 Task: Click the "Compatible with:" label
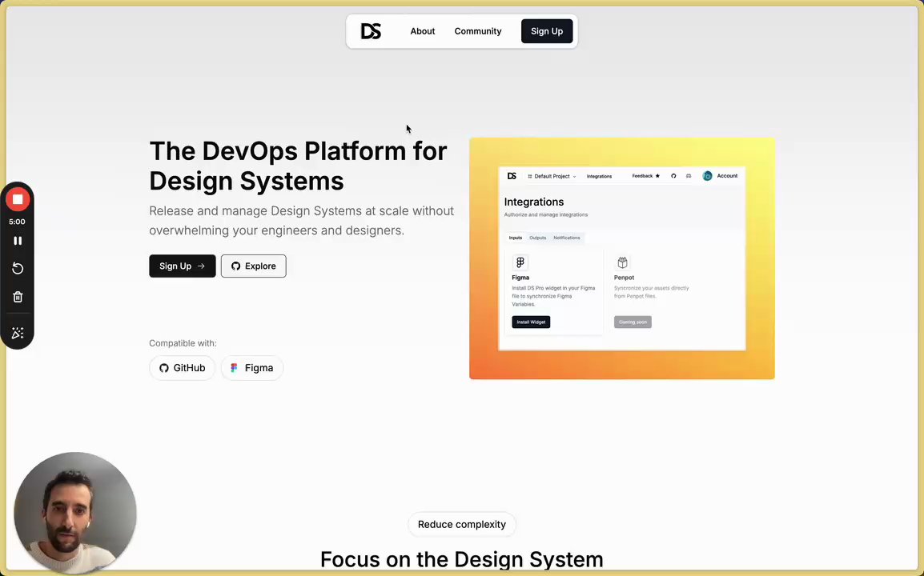pos(183,343)
